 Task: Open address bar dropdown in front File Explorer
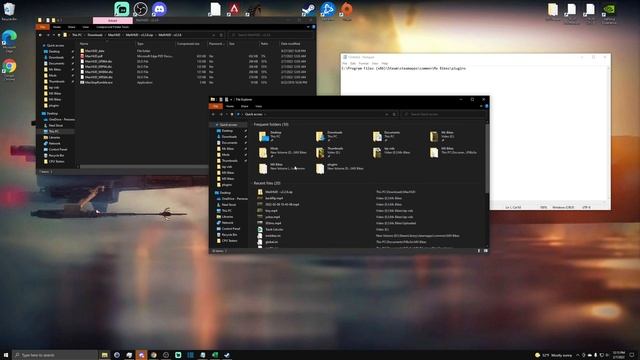(x=387, y=114)
